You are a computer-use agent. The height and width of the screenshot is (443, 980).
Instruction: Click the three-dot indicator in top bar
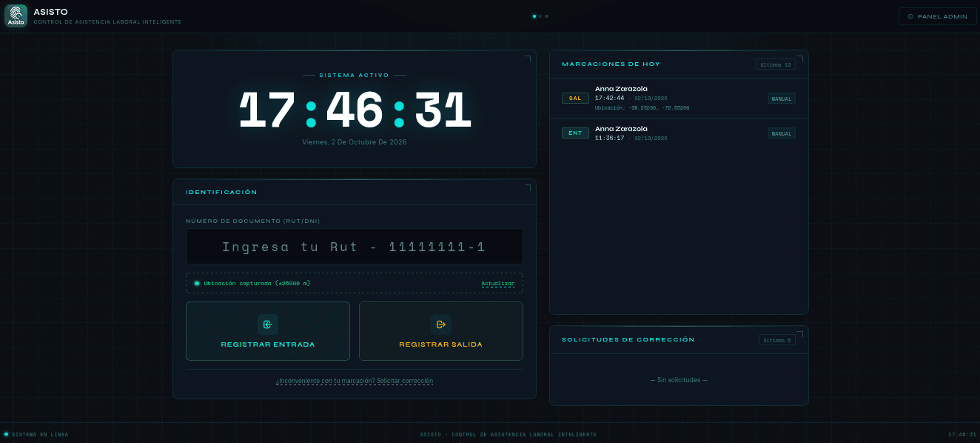click(x=540, y=16)
